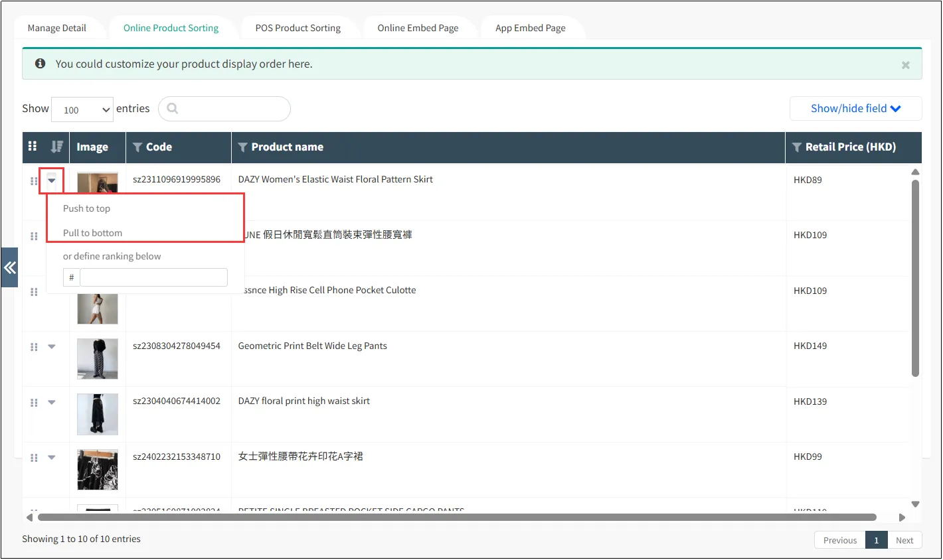Click the filter icon beside Product name
Screen dimensions: 943x560
coord(243,147)
